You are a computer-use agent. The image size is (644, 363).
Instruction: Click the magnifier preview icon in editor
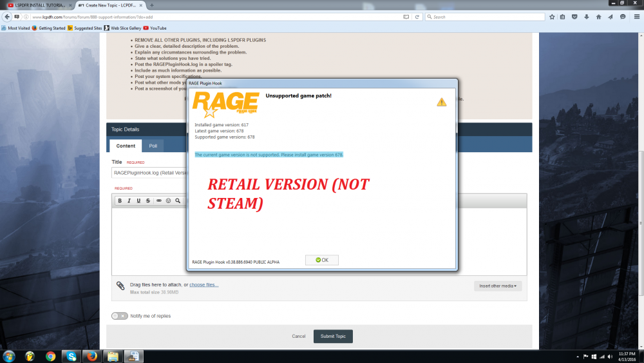click(x=178, y=201)
